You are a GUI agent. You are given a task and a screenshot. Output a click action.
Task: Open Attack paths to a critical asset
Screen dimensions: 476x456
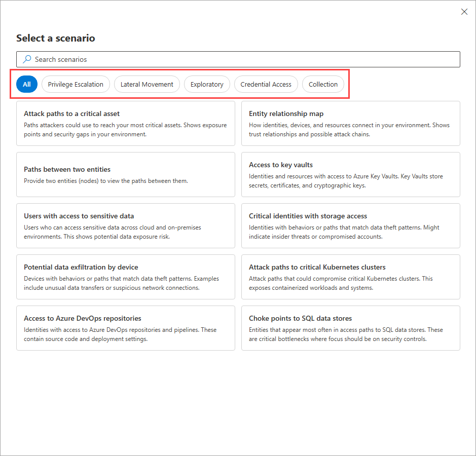[x=126, y=124]
